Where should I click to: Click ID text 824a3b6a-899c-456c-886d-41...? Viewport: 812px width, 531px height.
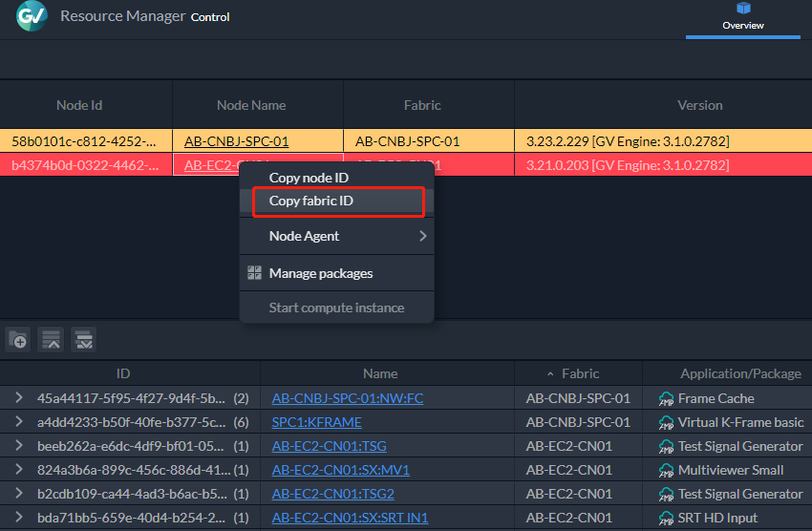[x=134, y=470]
